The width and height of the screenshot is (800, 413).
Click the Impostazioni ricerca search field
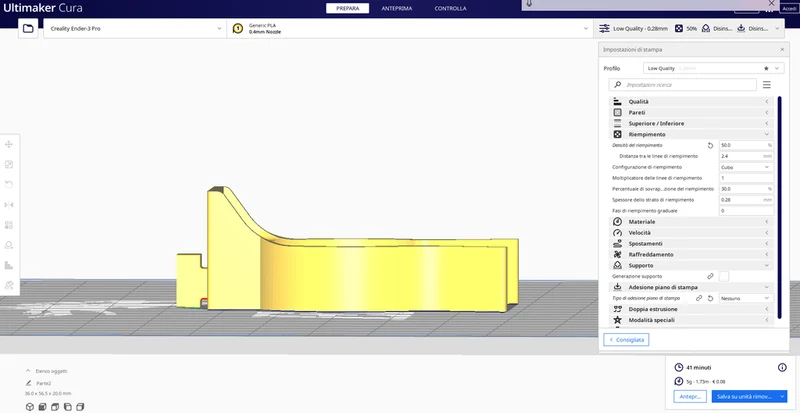[683, 85]
